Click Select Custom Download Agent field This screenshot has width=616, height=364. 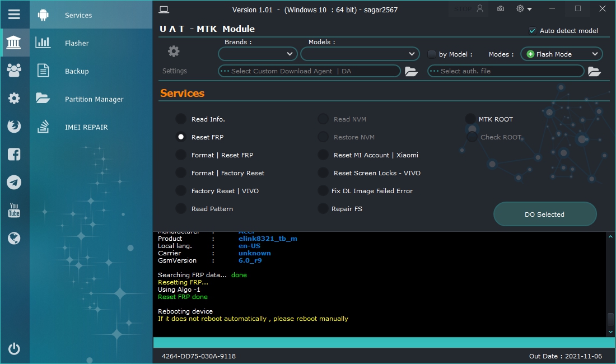pos(309,71)
